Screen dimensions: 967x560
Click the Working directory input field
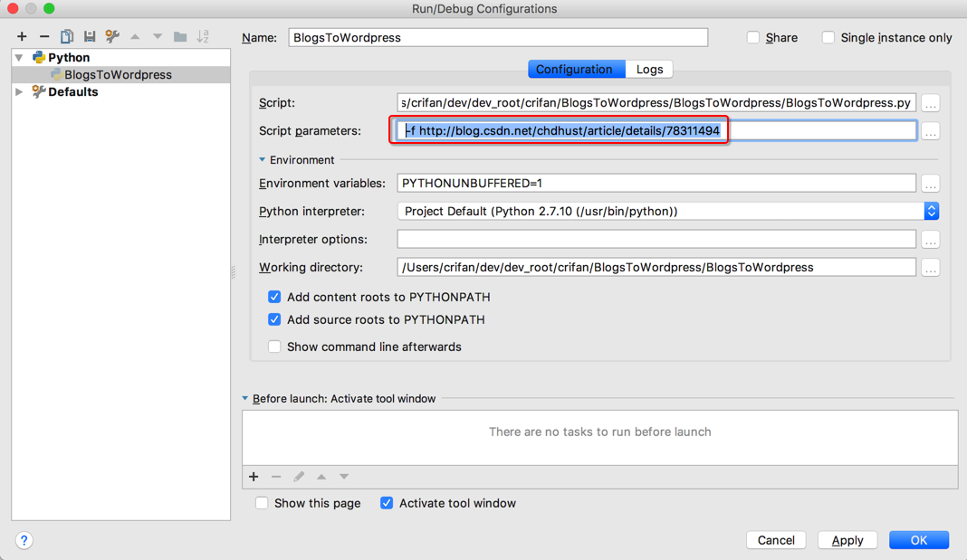click(656, 267)
